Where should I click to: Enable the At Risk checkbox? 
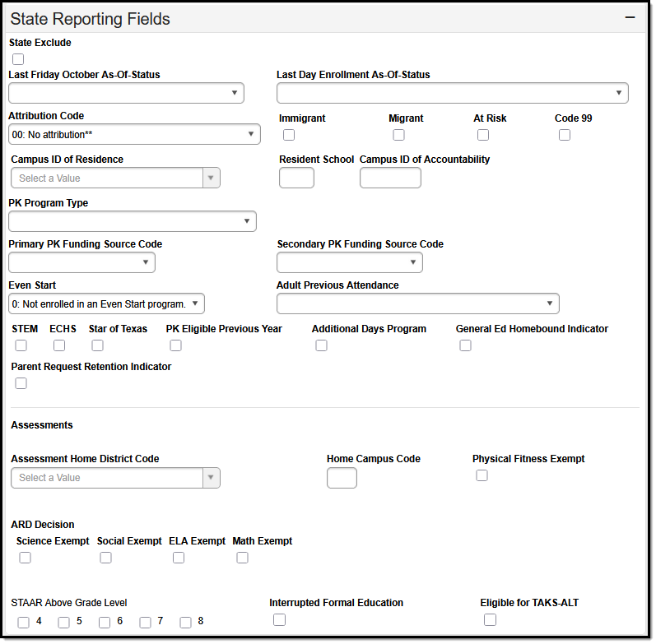(483, 135)
